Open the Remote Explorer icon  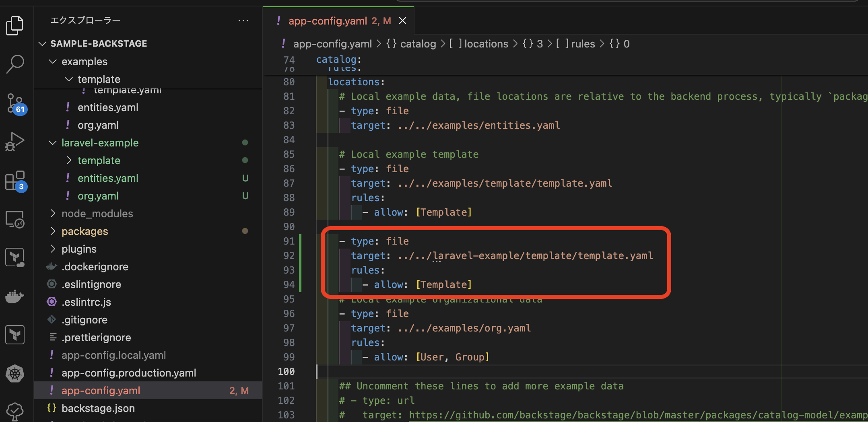pos(15,220)
